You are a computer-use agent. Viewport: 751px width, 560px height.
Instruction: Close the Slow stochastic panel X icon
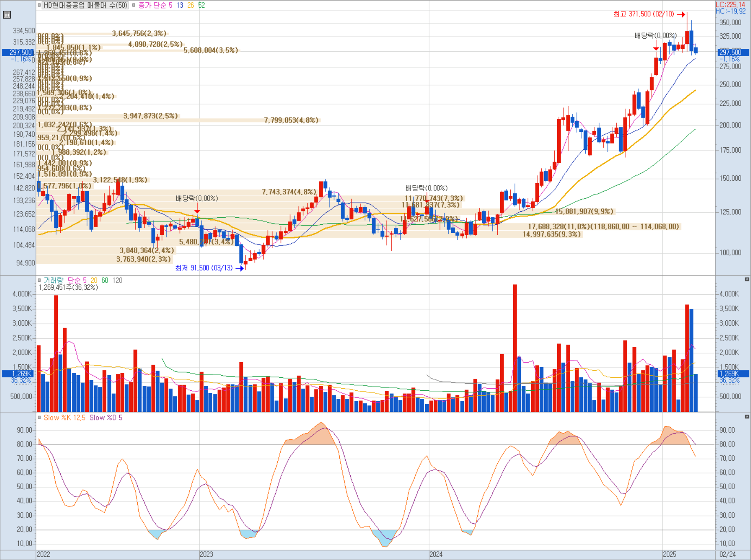[x=747, y=417]
